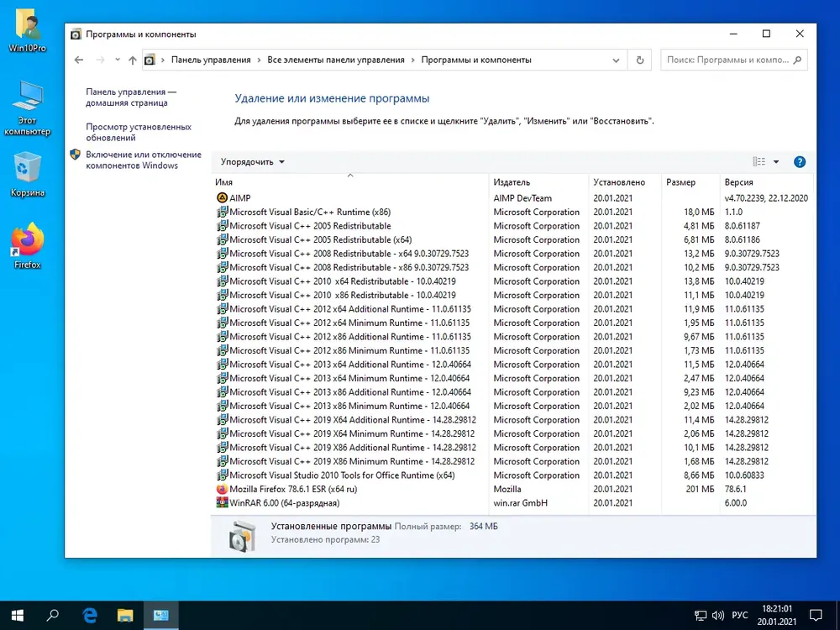The height and width of the screenshot is (630, 840).
Task: Refresh the Programs and Components view
Action: pyautogui.click(x=639, y=60)
